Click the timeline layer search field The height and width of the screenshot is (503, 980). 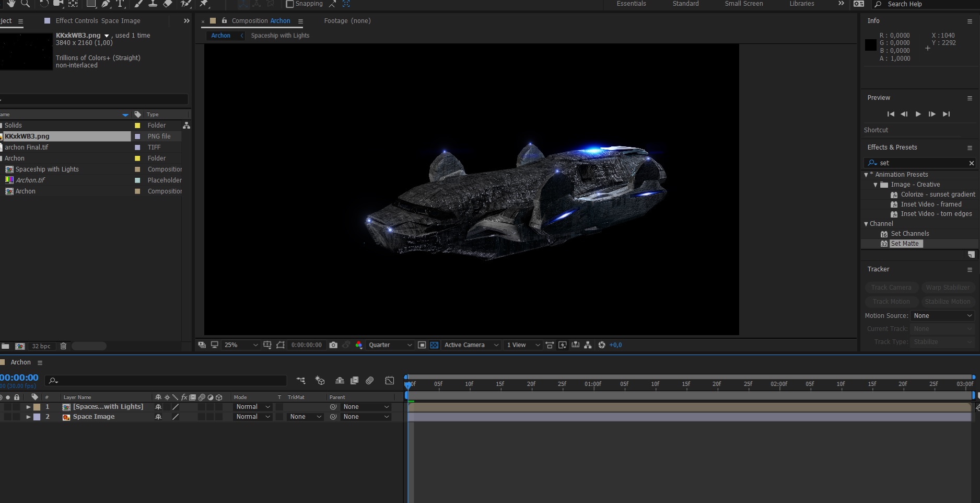(x=166, y=381)
